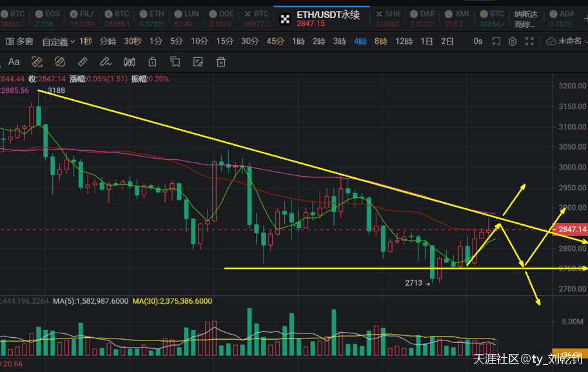The height and width of the screenshot is (372, 588).
Task: Click the edit note icon in the drawing toolbar
Action: coord(198,63)
